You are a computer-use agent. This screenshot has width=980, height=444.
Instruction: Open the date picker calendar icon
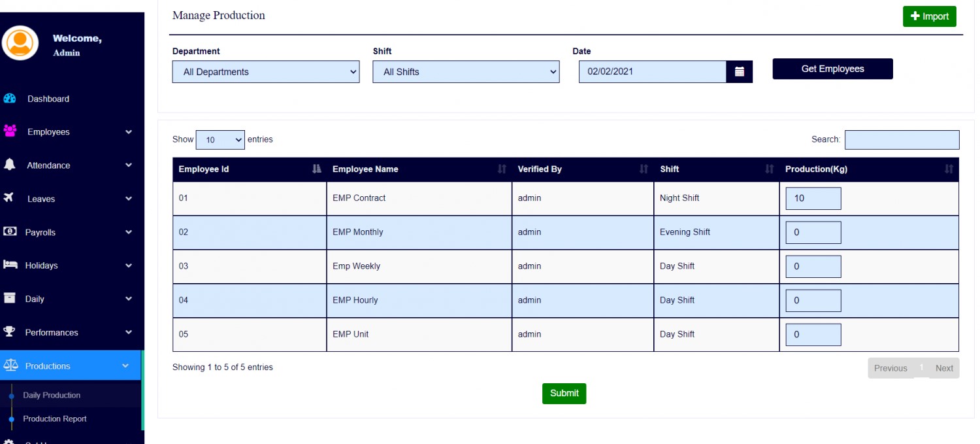coord(740,72)
